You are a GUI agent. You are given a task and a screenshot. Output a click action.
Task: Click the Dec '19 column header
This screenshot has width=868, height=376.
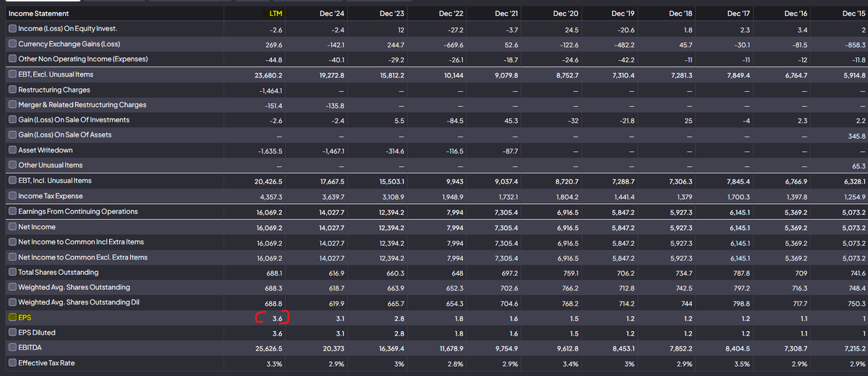pyautogui.click(x=622, y=14)
